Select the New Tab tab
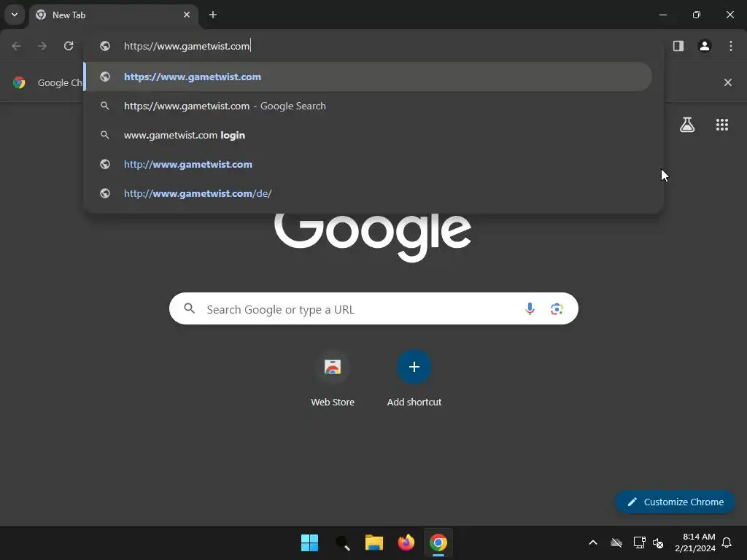The height and width of the screenshot is (560, 747). pos(113,15)
